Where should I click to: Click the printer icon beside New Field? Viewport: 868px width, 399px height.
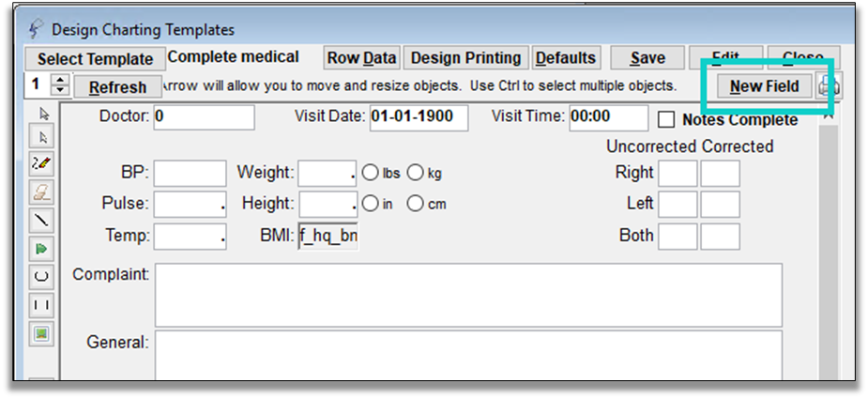click(829, 86)
